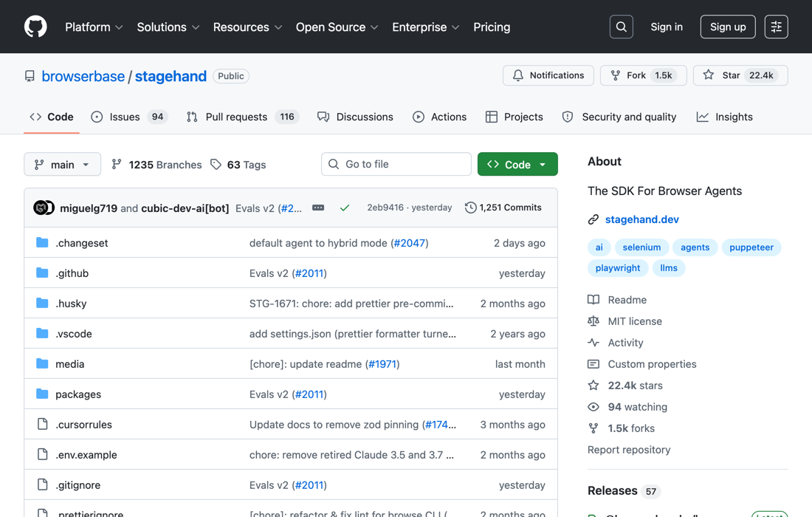
Task: Open the Projects tab
Action: pos(515,117)
